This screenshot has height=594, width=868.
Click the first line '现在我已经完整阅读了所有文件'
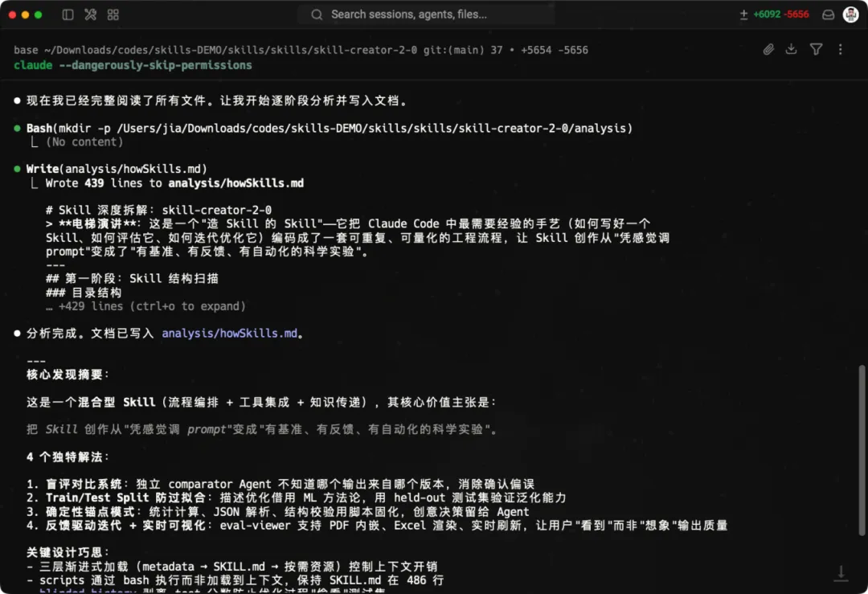tap(218, 100)
